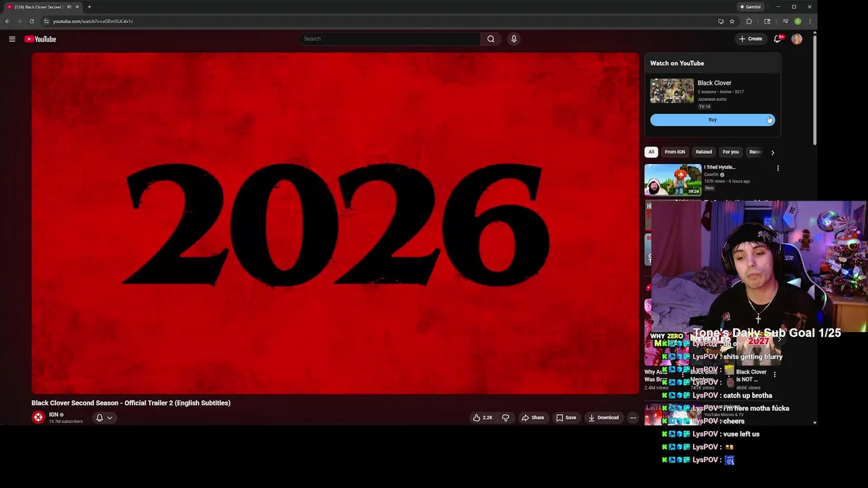868x488 pixels.
Task: Go to the YouTube home logo
Action: tap(40, 39)
